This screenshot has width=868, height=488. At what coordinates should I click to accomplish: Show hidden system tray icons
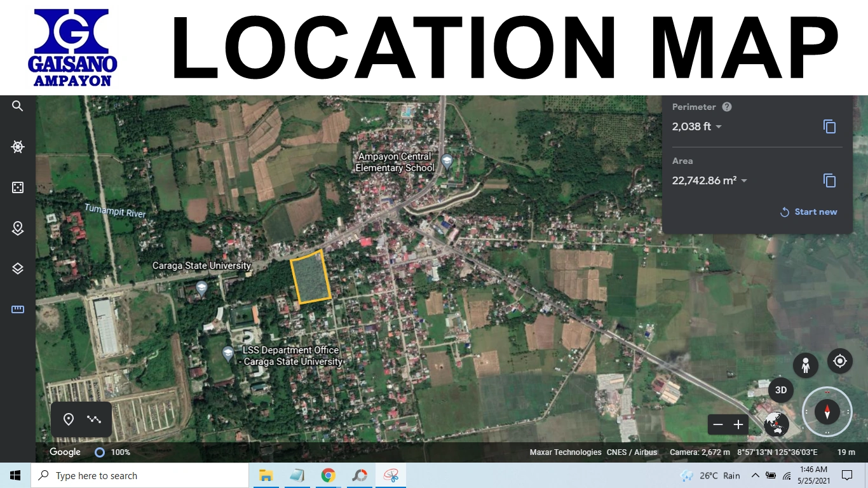[756, 475]
